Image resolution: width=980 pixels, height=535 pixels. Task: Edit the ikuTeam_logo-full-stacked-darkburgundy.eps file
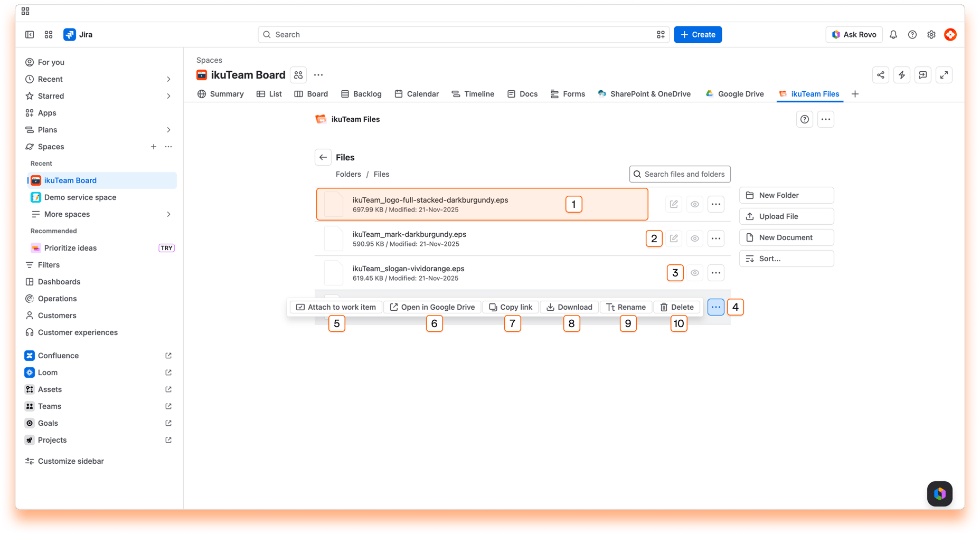point(674,204)
